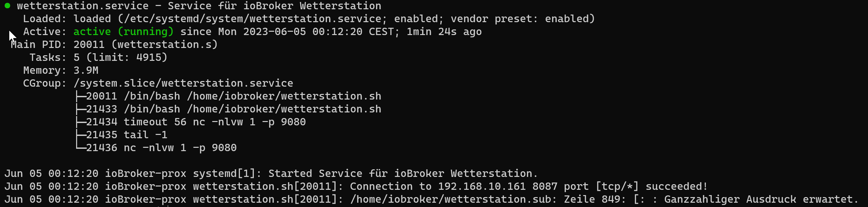The width and height of the screenshot is (868, 207).
Task: Click the green service status dot
Action: pyautogui.click(x=7, y=6)
